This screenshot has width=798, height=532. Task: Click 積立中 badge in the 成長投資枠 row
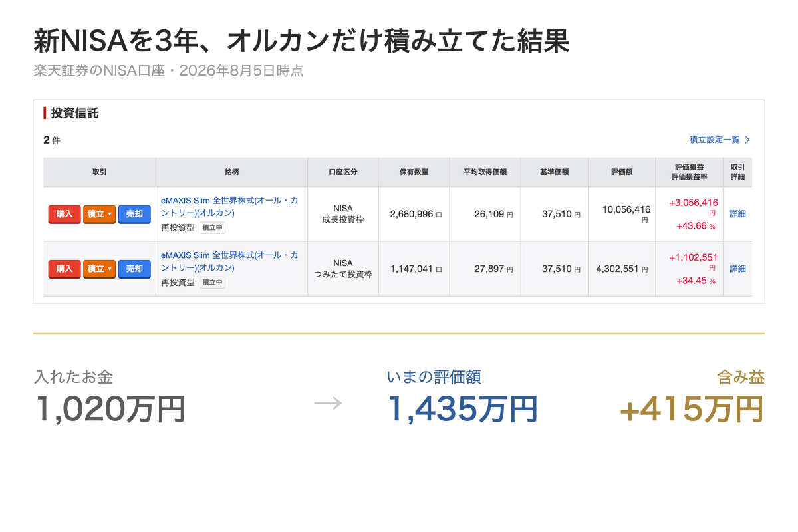tap(212, 228)
